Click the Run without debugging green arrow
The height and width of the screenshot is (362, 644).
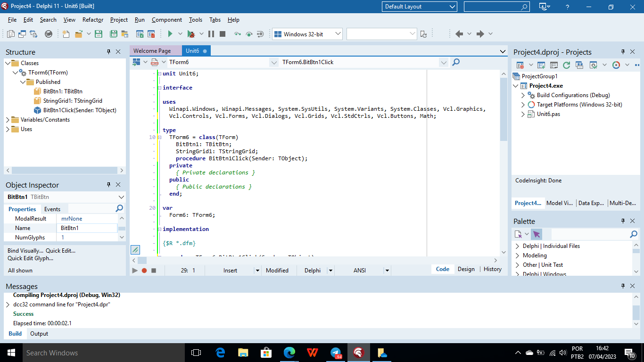[x=171, y=34]
